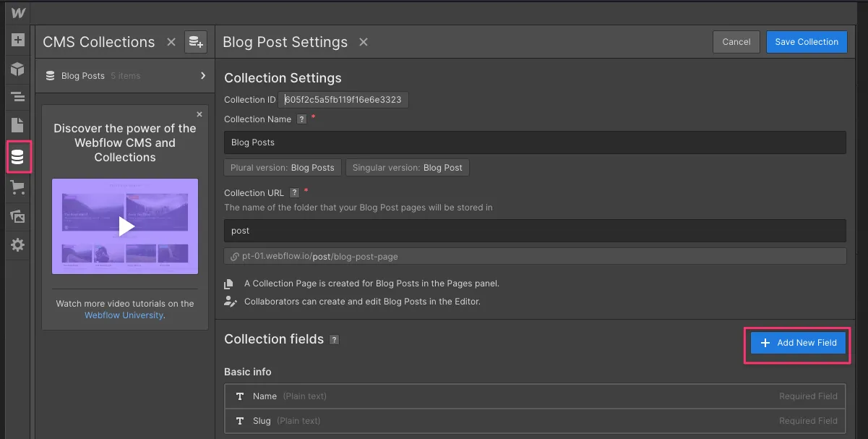The width and height of the screenshot is (868, 439).
Task: Click the Collaborators info icon
Action: click(230, 301)
